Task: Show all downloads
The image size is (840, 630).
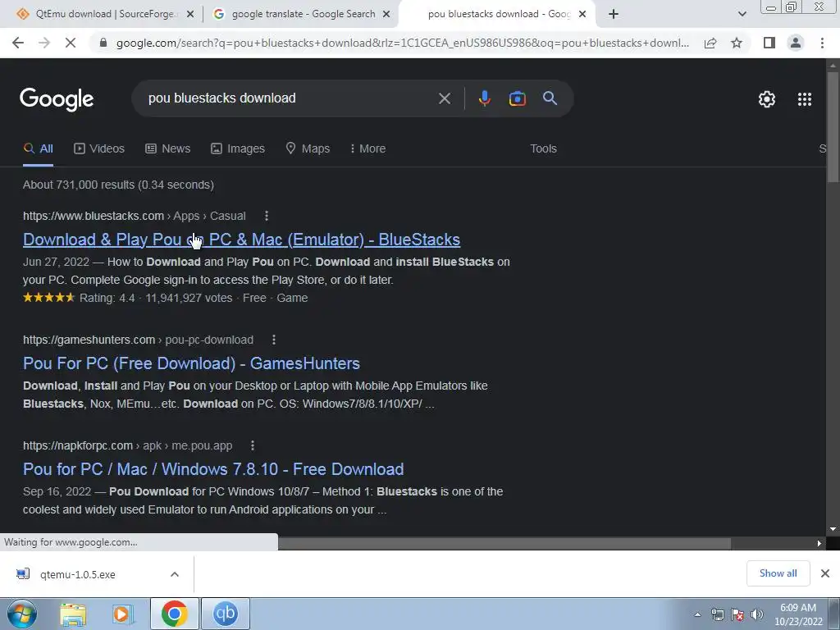Action: point(778,573)
